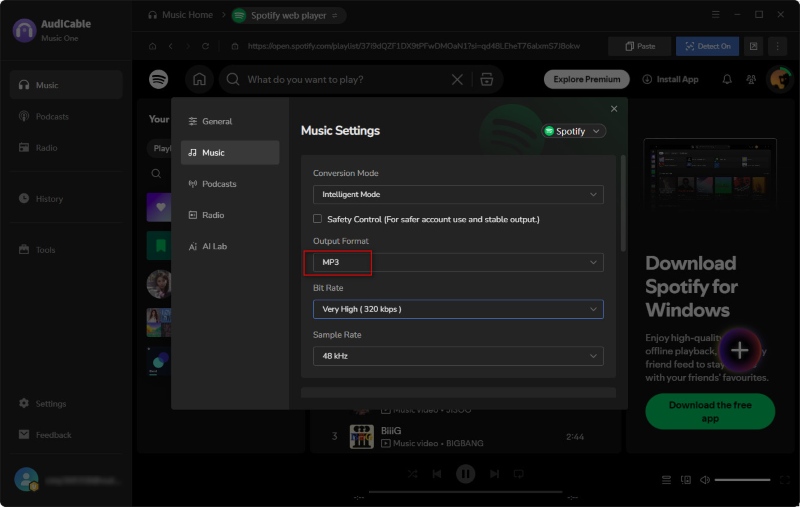Click Download the free app button
800x507 pixels.
(710, 411)
